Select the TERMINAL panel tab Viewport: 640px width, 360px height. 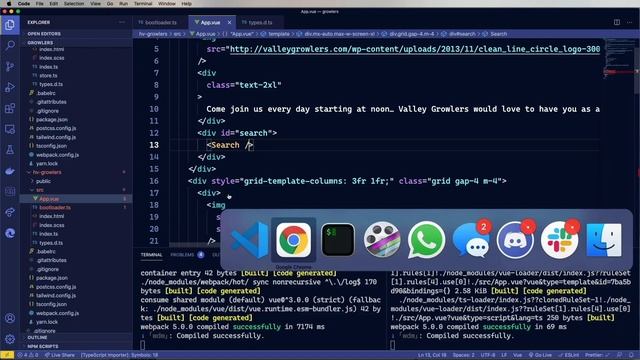tap(151, 255)
